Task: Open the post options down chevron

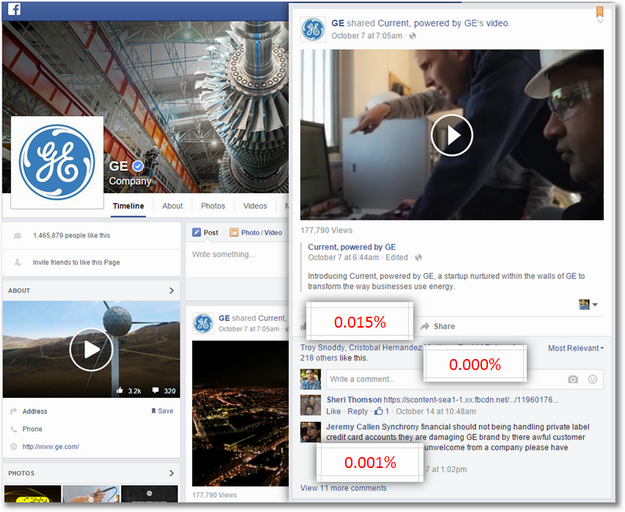Action: point(600,21)
